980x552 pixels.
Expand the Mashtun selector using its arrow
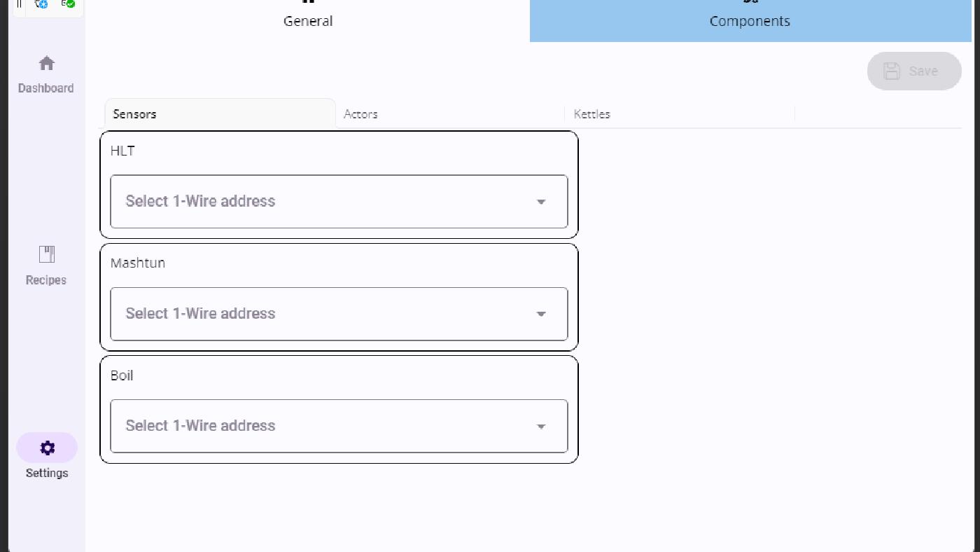tap(541, 315)
